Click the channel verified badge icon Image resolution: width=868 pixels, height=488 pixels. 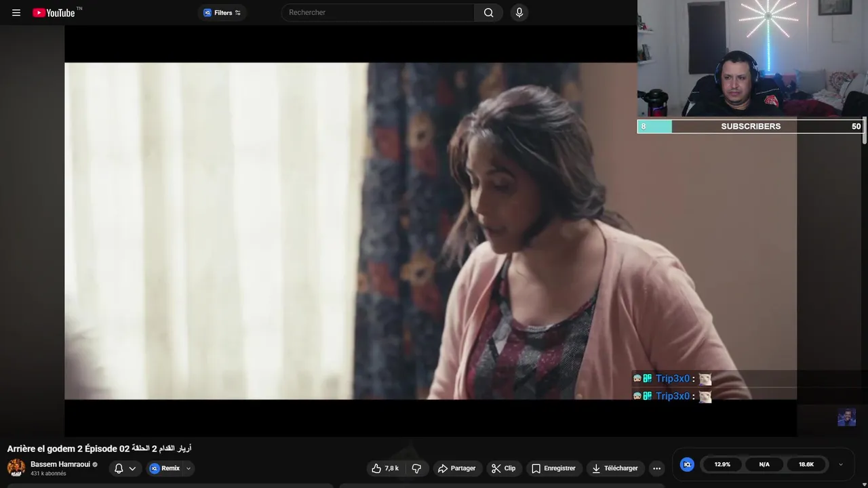95,464
